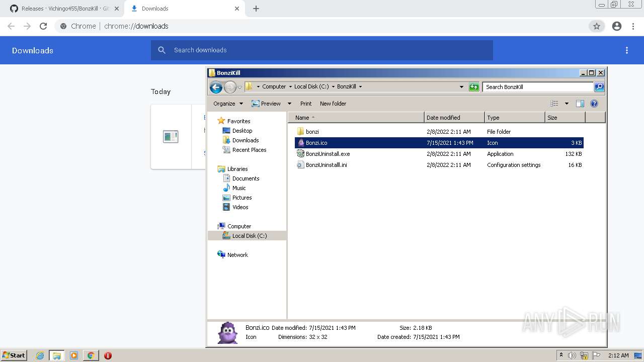Select BonziUninstalll.ini file icon
Image resolution: width=644 pixels, height=362 pixels.
tap(300, 165)
